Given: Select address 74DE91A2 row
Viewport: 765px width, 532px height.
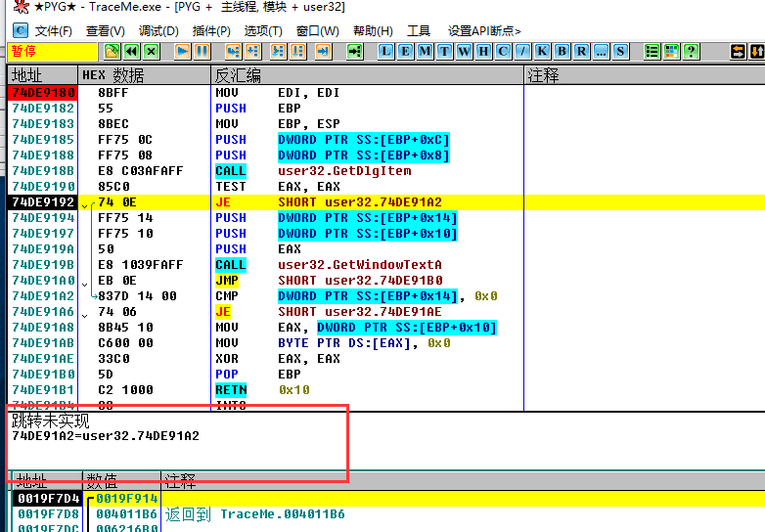Looking at the screenshot, I should (43, 296).
